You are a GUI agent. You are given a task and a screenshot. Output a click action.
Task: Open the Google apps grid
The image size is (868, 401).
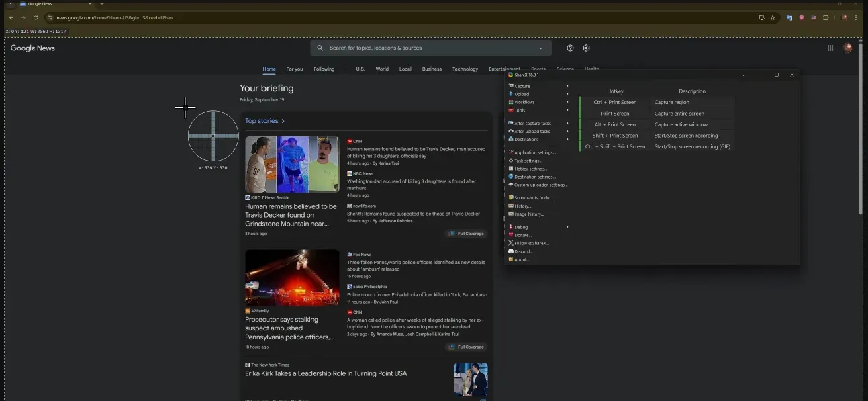[831, 48]
